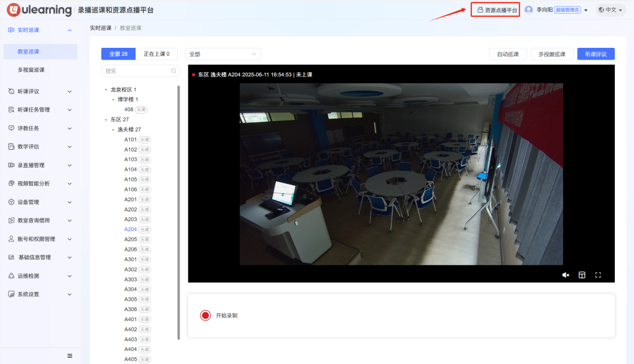Select the 全部 28 tab
Viewport: 634px width, 364px height.
118,54
